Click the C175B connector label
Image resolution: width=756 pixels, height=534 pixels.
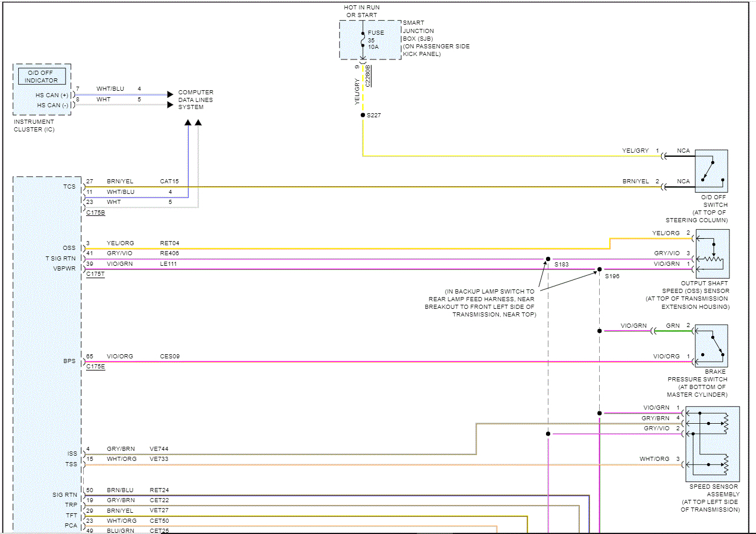click(96, 213)
